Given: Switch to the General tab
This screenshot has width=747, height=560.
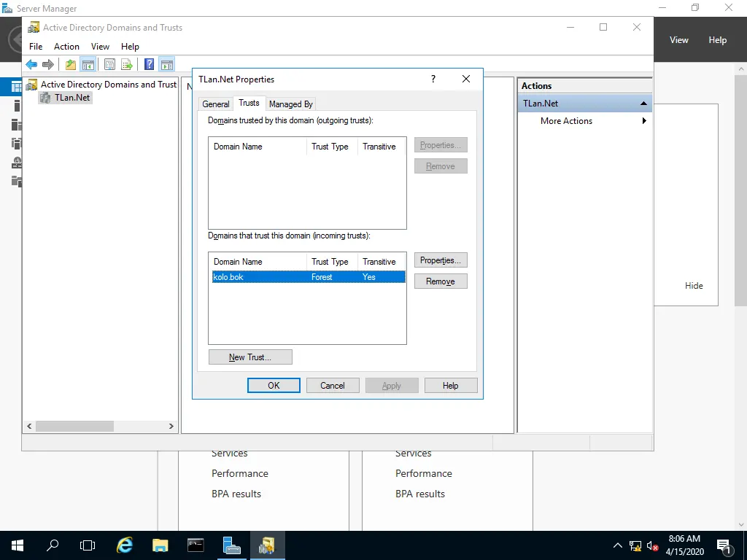Looking at the screenshot, I should pyautogui.click(x=216, y=104).
